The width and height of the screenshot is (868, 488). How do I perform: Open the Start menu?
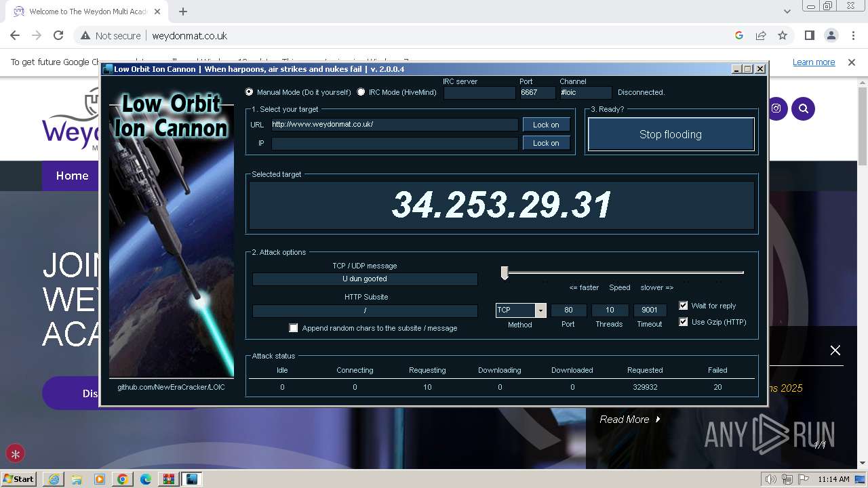click(x=19, y=479)
